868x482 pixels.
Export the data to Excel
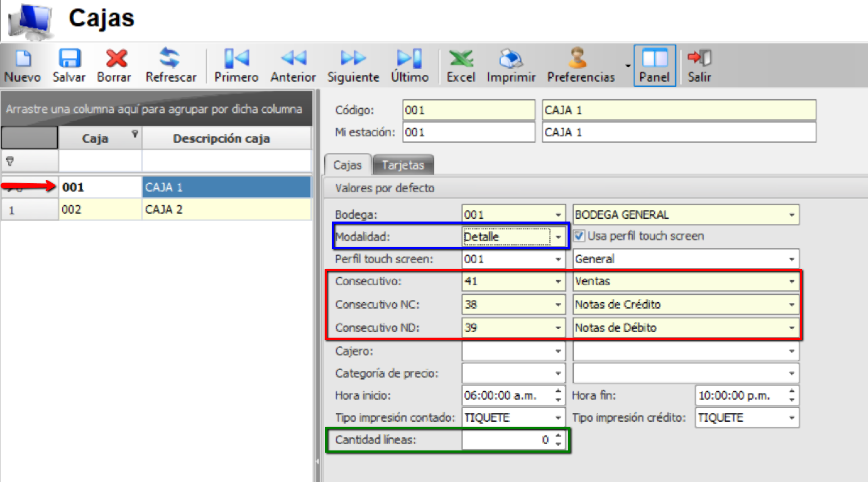[460, 64]
